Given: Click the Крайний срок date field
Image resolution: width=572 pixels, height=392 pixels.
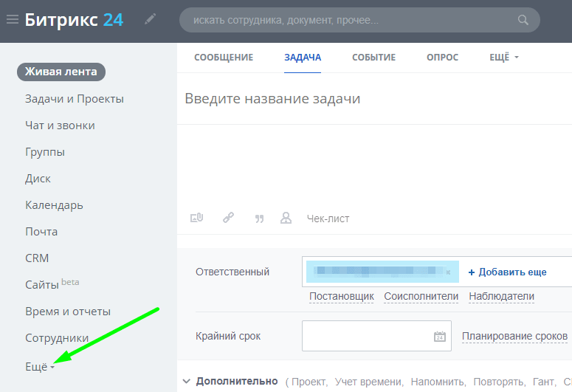Looking at the screenshot, I should 376,336.
